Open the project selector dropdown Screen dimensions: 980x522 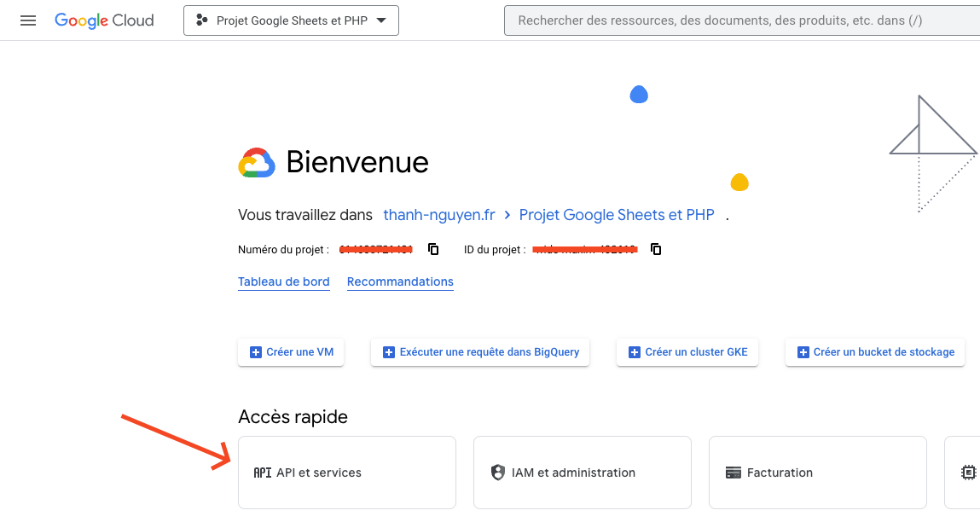(x=290, y=20)
